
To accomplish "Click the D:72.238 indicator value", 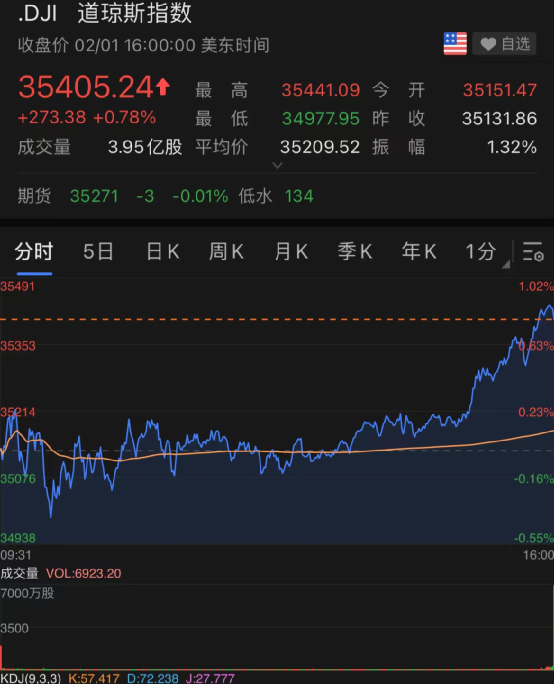I will point(152,678).
